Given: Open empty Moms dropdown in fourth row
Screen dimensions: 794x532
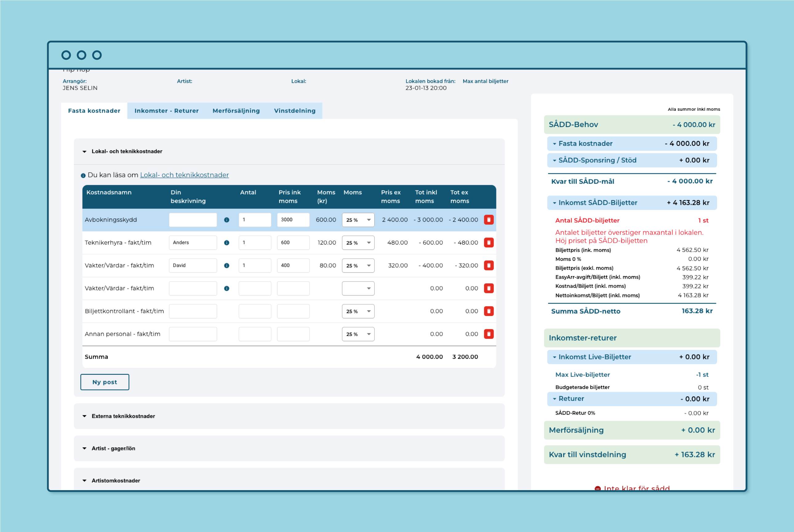Looking at the screenshot, I should pyautogui.click(x=358, y=288).
